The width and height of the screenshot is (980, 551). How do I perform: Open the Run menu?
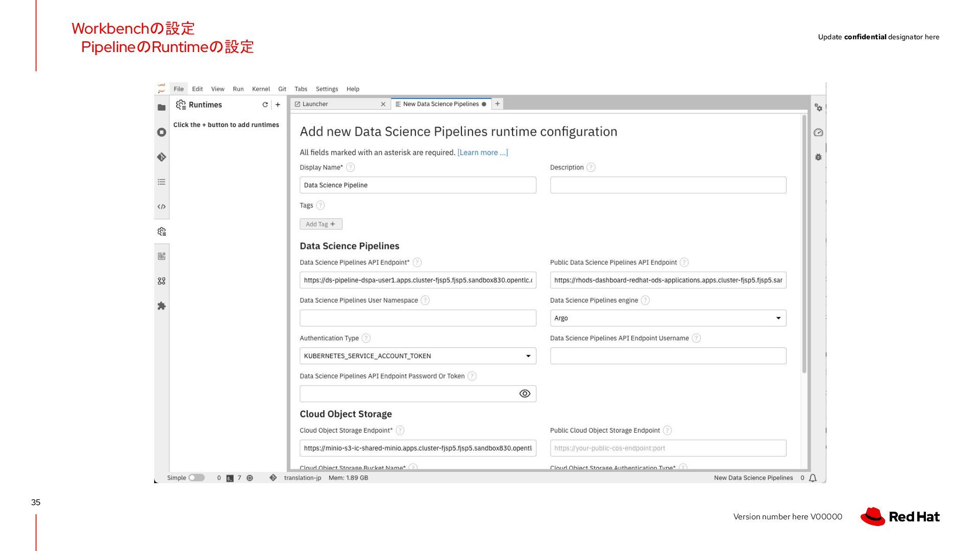(x=238, y=89)
